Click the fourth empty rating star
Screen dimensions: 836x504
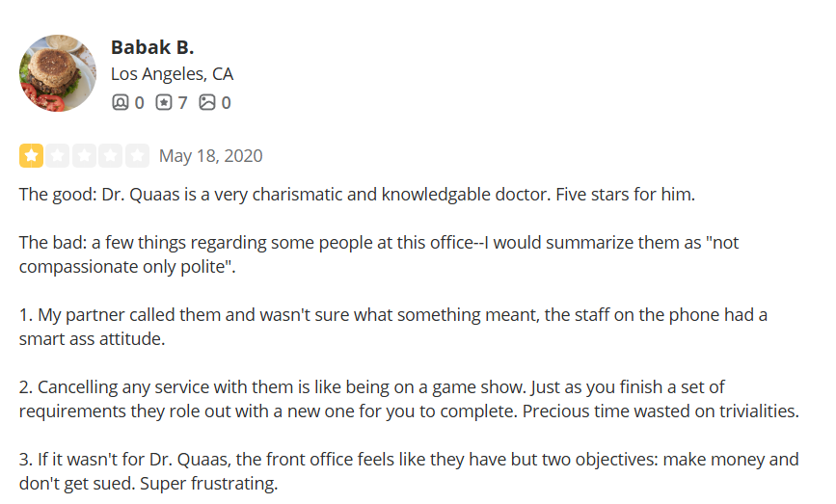pos(111,155)
